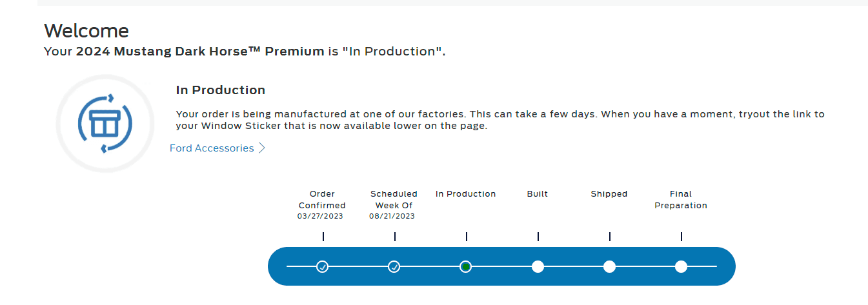Click the Final Preparation label
Screen dimensions: 868x305
[x=681, y=200]
